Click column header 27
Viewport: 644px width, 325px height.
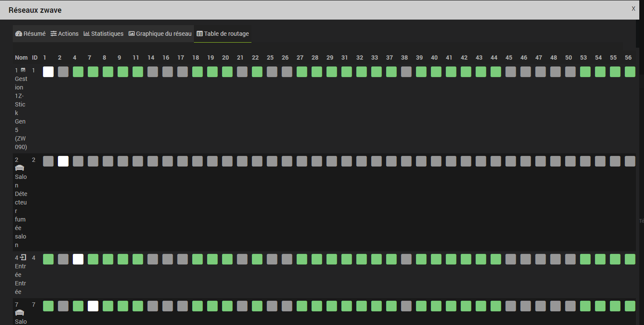[x=300, y=58]
